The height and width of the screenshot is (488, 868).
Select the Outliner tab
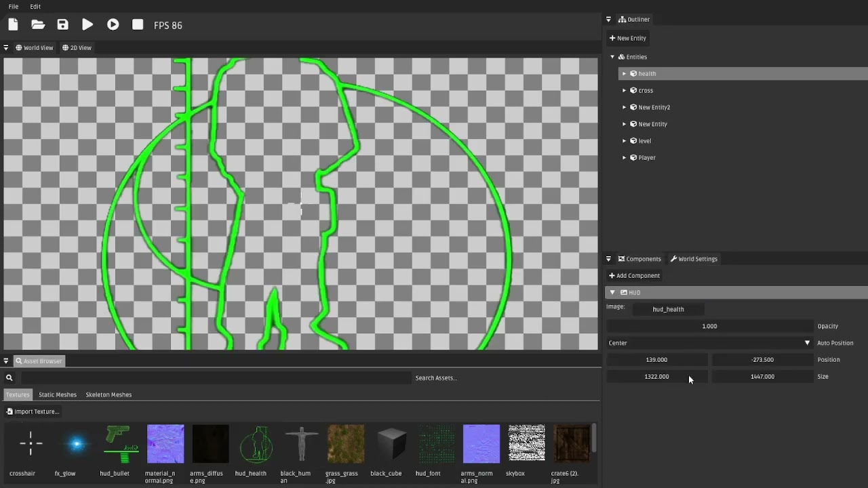coord(634,20)
